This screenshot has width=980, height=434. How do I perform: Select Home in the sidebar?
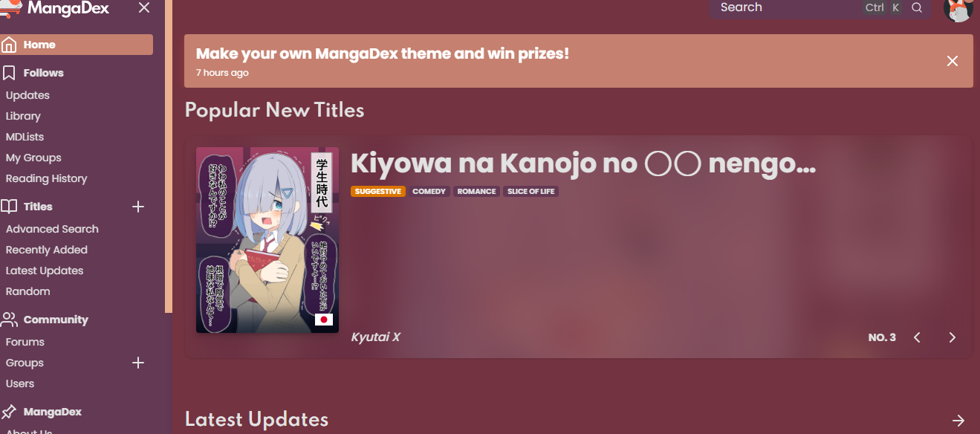click(77, 45)
